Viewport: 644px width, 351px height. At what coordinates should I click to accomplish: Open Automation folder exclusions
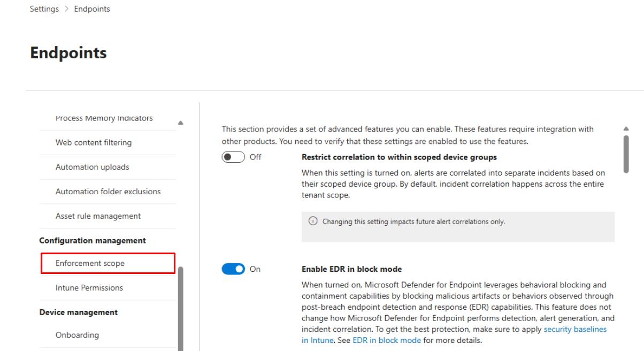(108, 192)
